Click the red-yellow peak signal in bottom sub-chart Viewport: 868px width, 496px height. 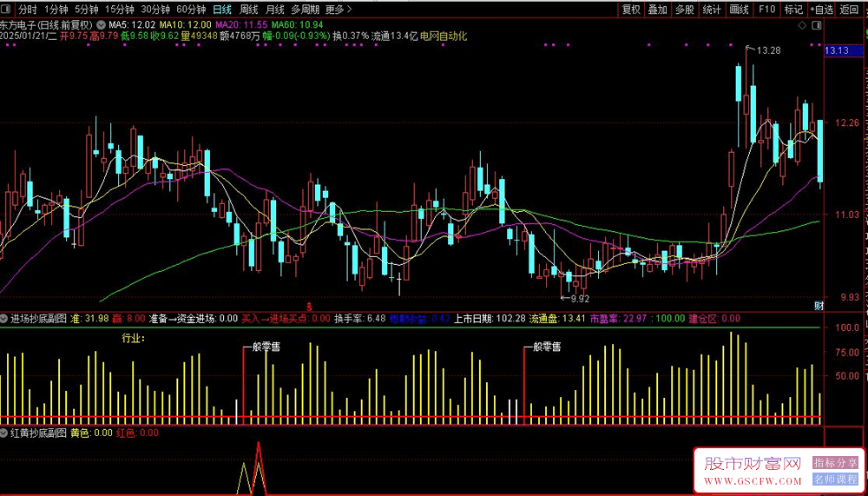259,468
